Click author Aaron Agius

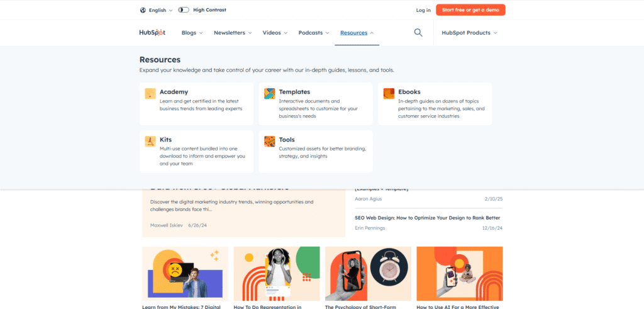coord(369,199)
